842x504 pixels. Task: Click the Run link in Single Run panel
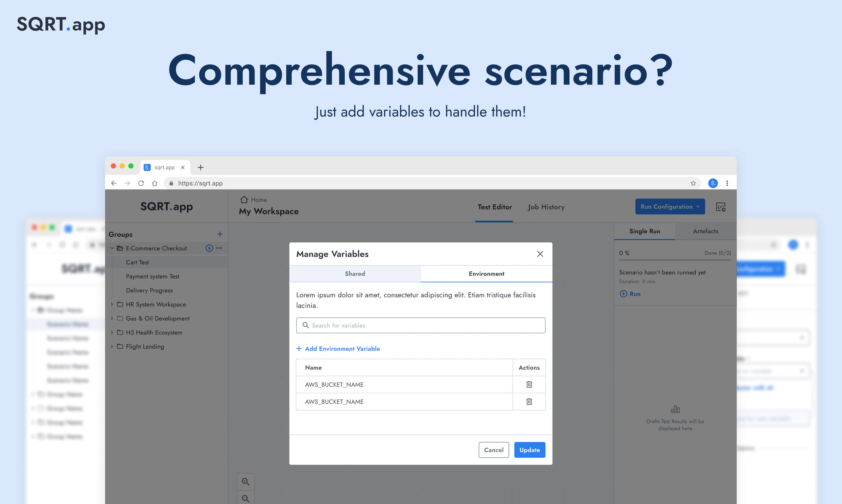click(x=635, y=294)
